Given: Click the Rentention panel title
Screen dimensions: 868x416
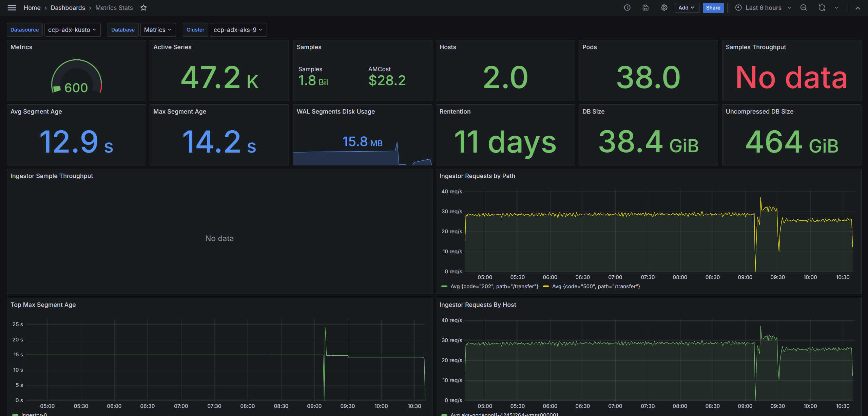Looking at the screenshot, I should (455, 112).
